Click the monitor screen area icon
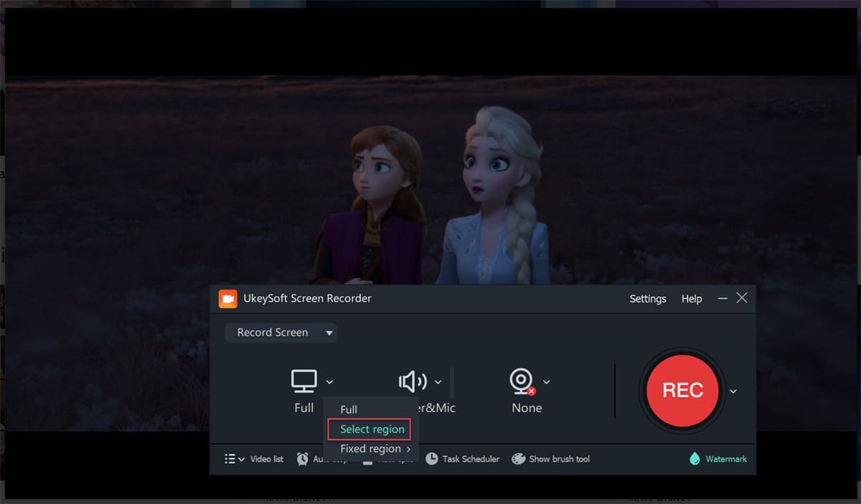This screenshot has width=861, height=504. [304, 381]
